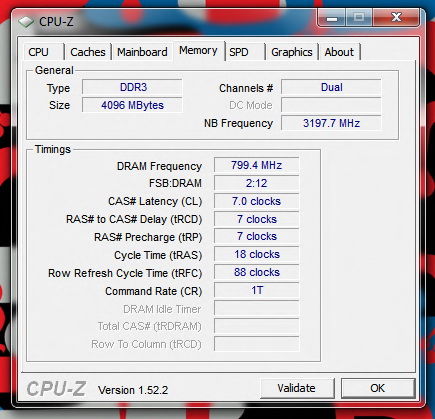
Task: Select the 1T Command Rate value
Action: point(256,290)
